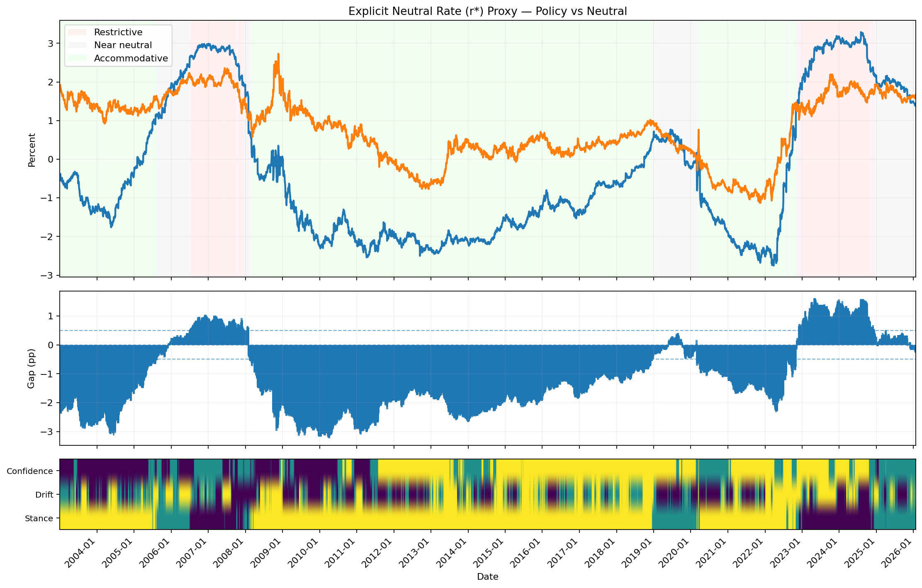Click the chart title text

(x=488, y=11)
